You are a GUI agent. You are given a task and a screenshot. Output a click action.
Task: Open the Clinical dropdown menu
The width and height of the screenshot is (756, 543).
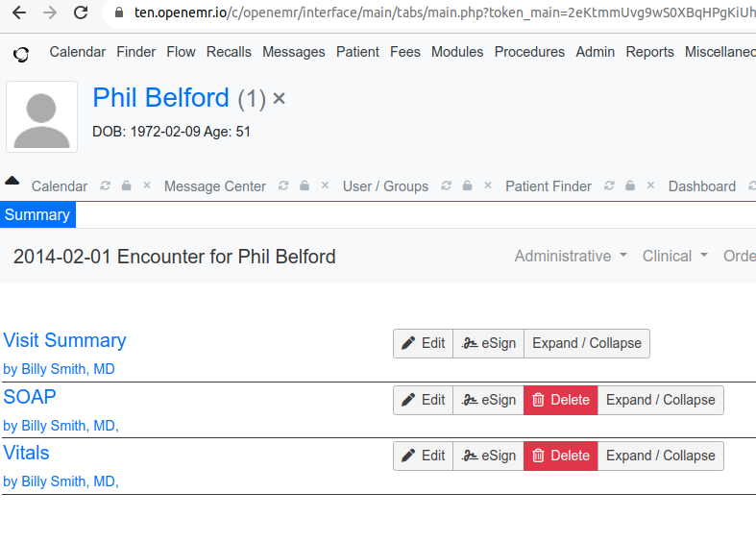pyautogui.click(x=674, y=256)
